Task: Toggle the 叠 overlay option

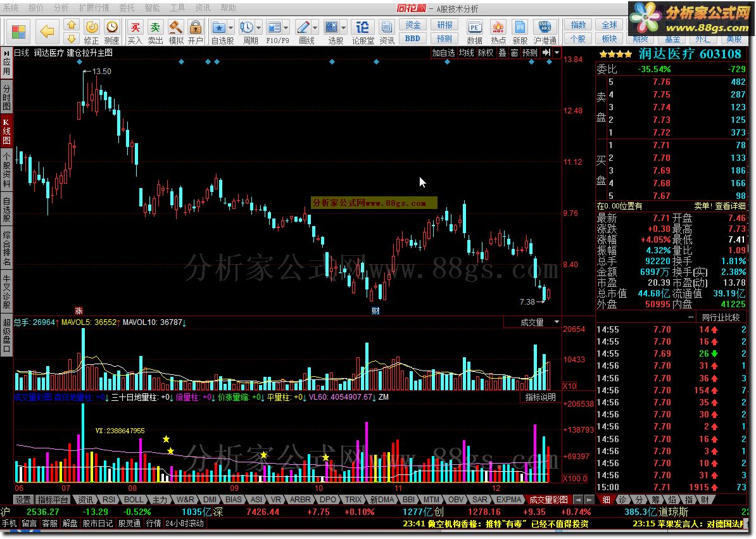Action: (x=502, y=53)
